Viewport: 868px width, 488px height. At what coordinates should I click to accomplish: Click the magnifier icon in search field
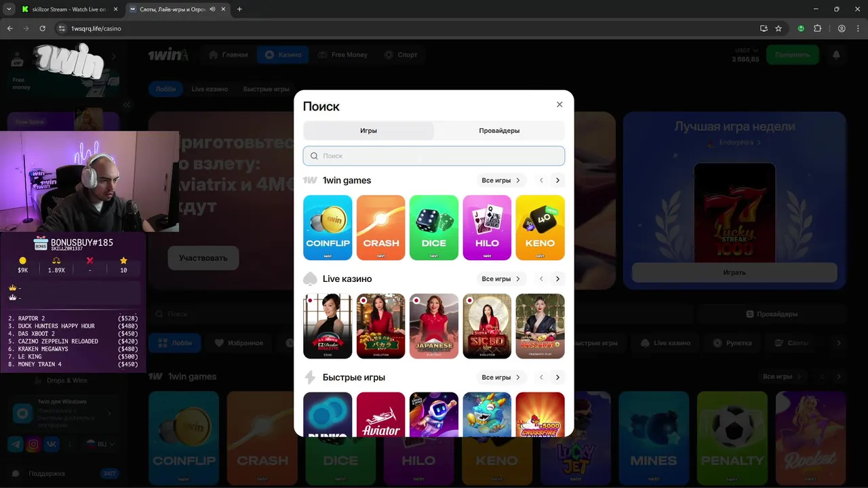tap(314, 156)
